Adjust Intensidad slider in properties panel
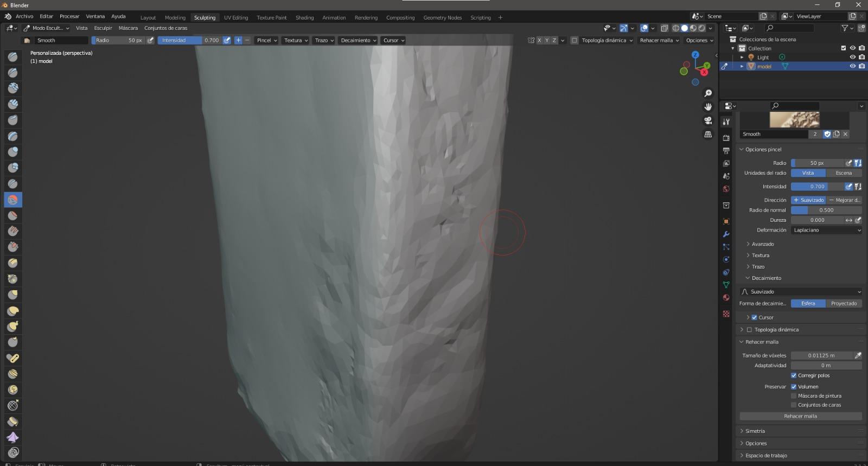The image size is (868, 466). tap(817, 187)
